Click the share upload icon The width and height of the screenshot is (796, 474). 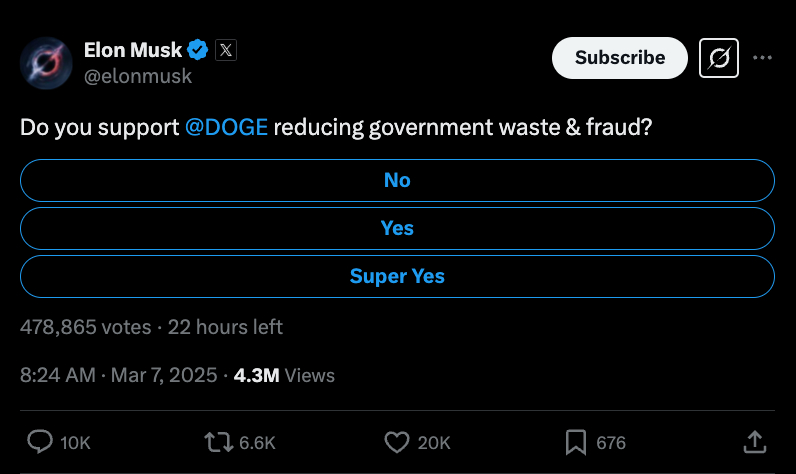point(754,442)
